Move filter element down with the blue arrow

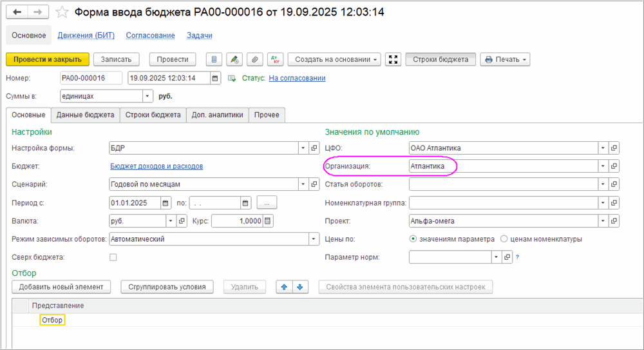299,287
